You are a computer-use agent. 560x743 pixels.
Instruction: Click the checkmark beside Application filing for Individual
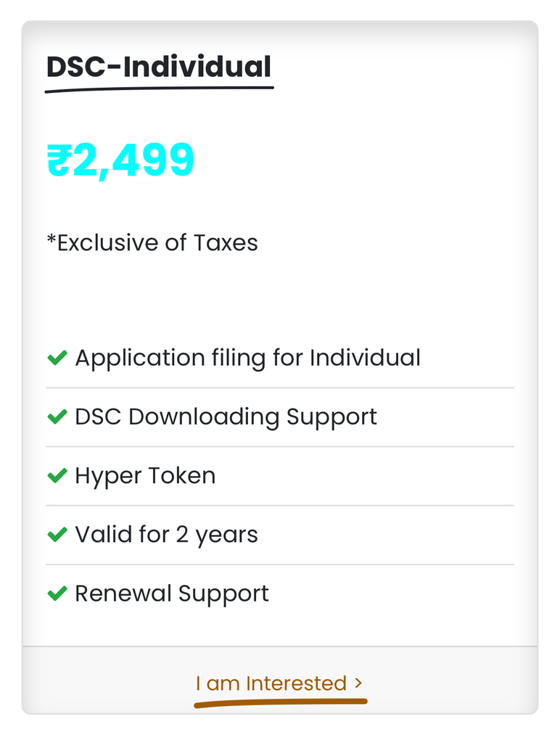coord(57,358)
